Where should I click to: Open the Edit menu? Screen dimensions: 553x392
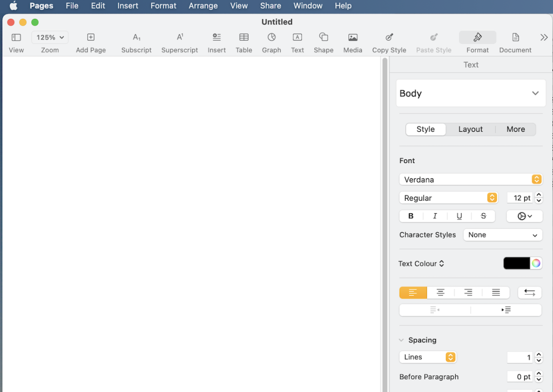(98, 5)
